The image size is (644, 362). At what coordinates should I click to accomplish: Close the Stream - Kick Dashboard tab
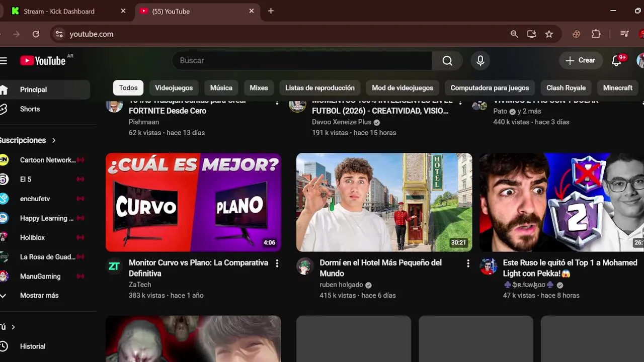123,11
